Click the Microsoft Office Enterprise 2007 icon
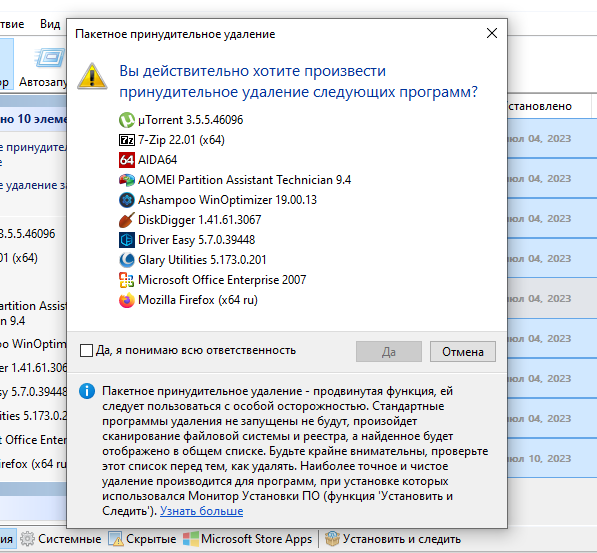Screen dimensions: 597x553 [x=126, y=280]
